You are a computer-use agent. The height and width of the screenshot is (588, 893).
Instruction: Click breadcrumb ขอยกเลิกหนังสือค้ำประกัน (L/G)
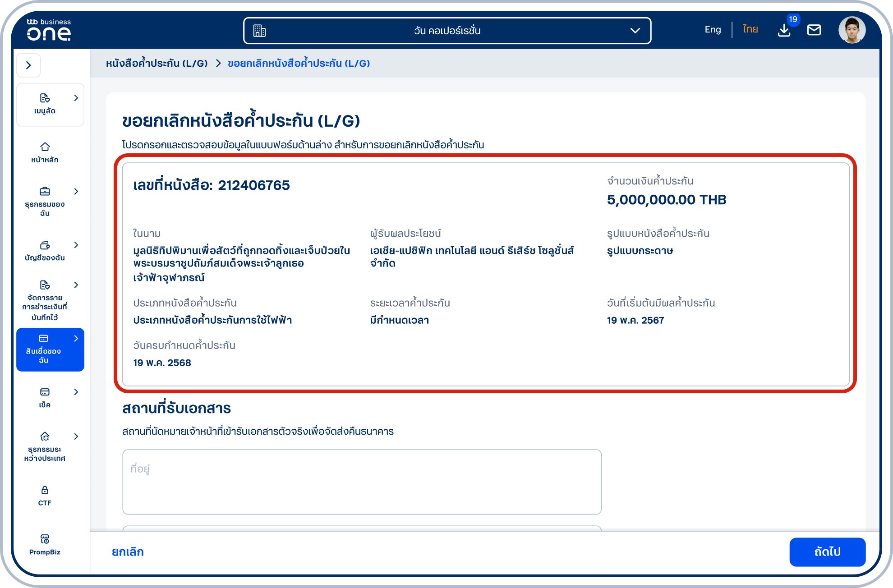click(x=299, y=63)
